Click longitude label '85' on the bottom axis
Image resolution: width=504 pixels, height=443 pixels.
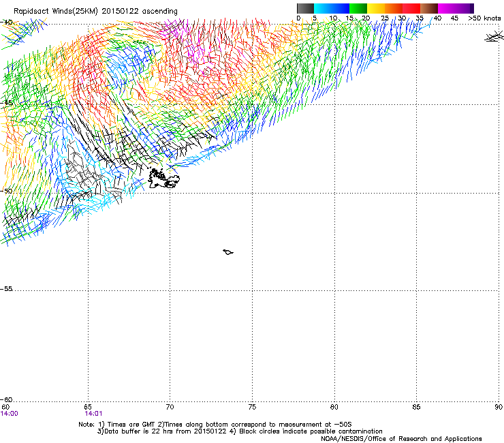coord(416,408)
